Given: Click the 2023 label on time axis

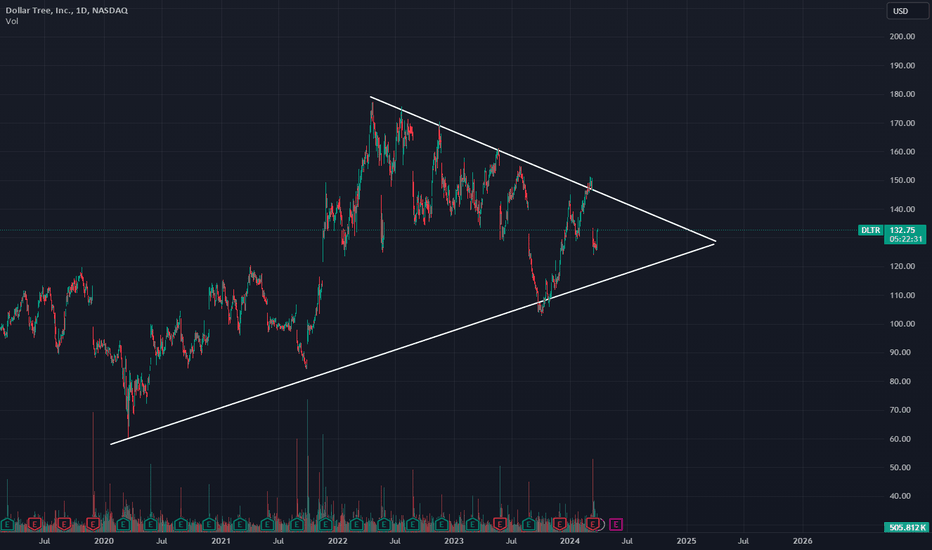Looking at the screenshot, I should 454,541.
